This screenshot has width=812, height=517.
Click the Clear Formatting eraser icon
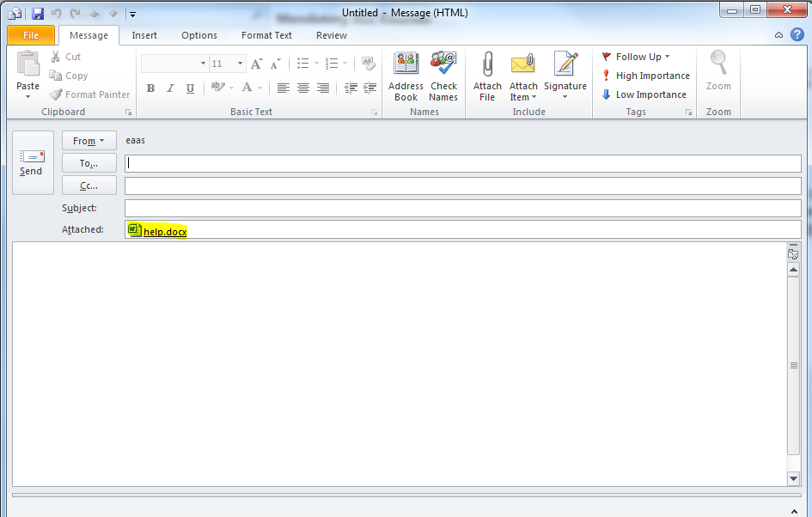click(369, 64)
